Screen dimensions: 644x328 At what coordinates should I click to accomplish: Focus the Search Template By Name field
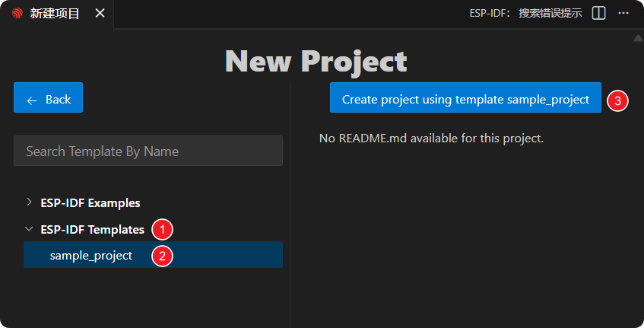pyautogui.click(x=148, y=151)
